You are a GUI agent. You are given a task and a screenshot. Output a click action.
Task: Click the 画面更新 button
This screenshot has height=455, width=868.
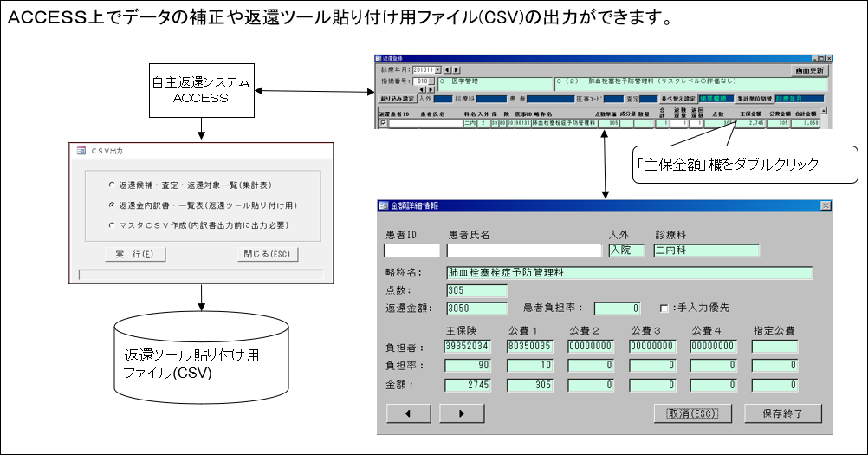tap(809, 70)
